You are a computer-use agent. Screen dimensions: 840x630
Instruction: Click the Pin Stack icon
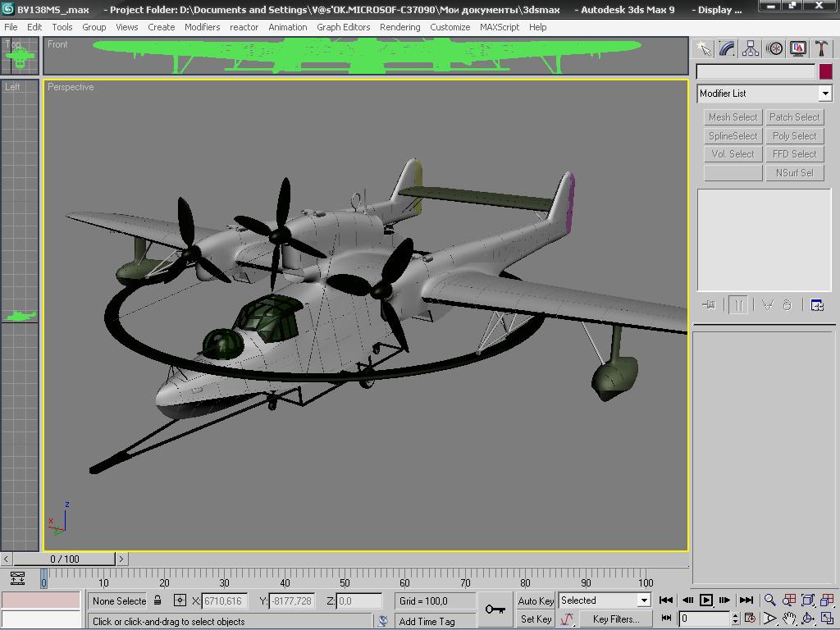[x=709, y=305]
